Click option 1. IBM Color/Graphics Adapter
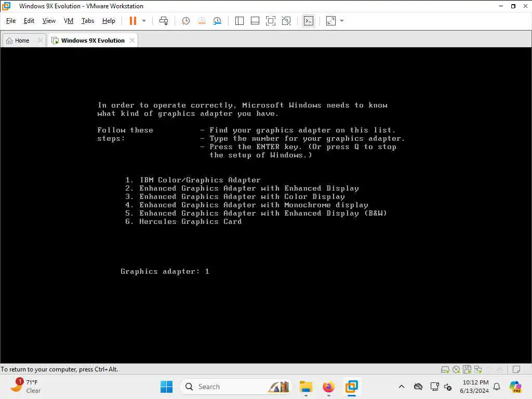The height and width of the screenshot is (399, 532). point(193,180)
